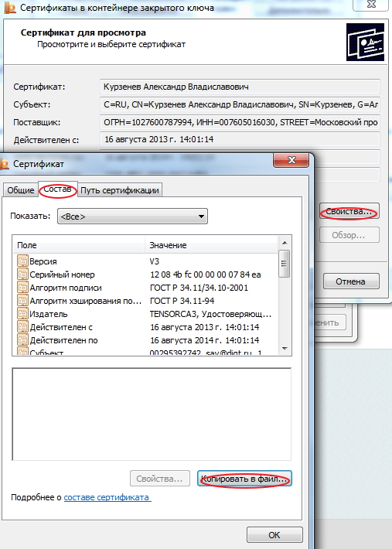Select the Издатель field icon
This screenshot has height=549, width=392.
click(22, 314)
